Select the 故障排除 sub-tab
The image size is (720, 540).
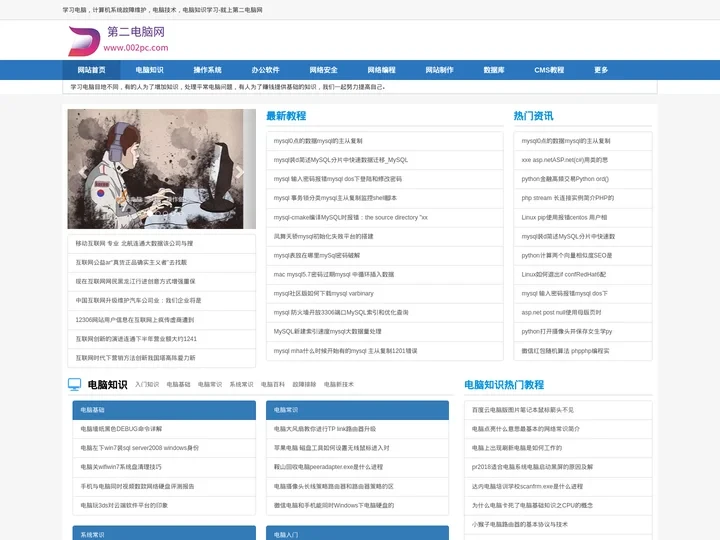[x=304, y=384]
